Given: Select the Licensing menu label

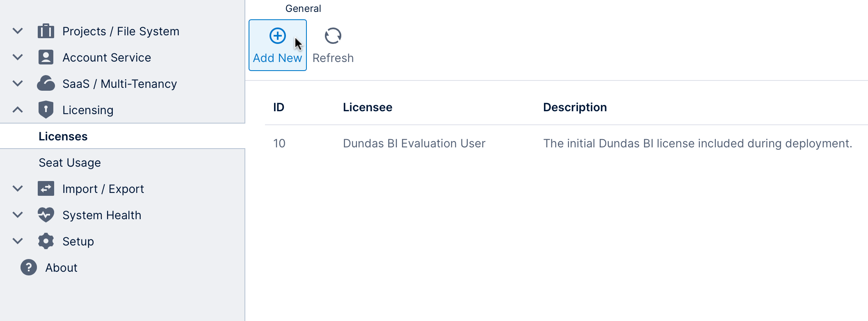Looking at the screenshot, I should point(88,110).
